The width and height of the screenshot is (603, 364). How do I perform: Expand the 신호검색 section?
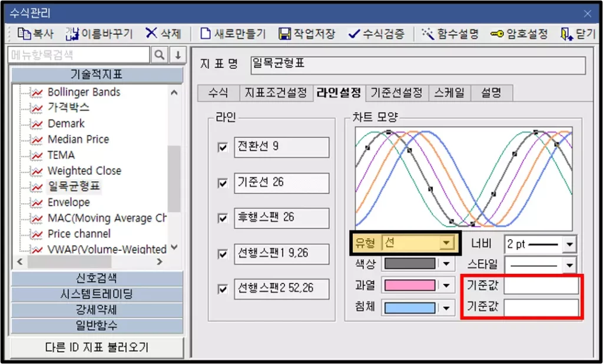pyautogui.click(x=97, y=279)
